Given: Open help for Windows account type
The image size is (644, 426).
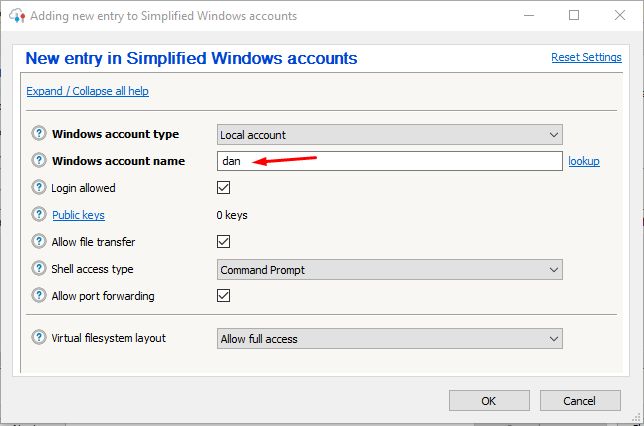Looking at the screenshot, I should pyautogui.click(x=39, y=134).
